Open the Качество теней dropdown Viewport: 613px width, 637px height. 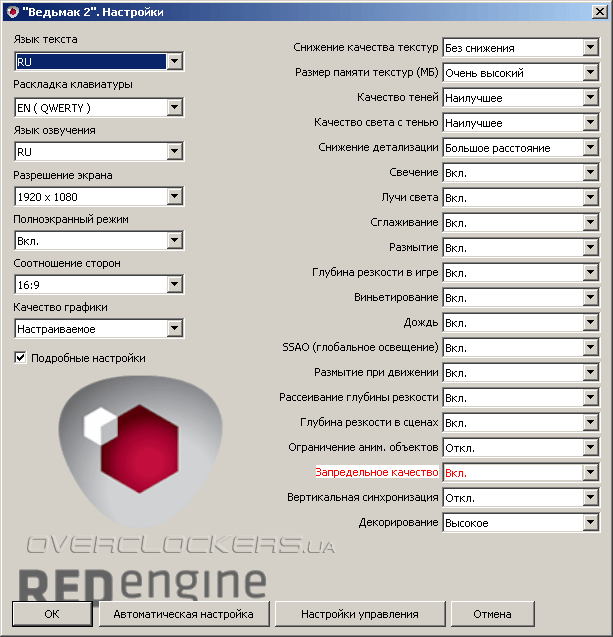pos(521,98)
